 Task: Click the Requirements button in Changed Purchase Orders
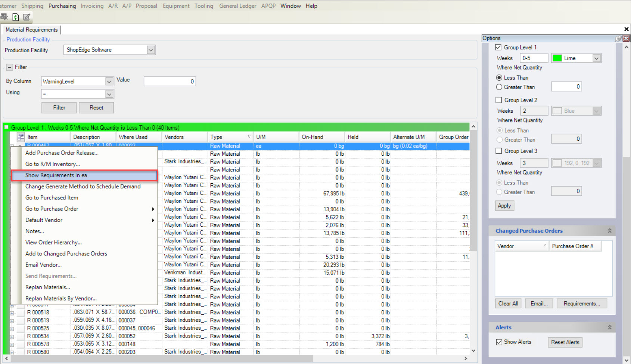click(x=582, y=304)
